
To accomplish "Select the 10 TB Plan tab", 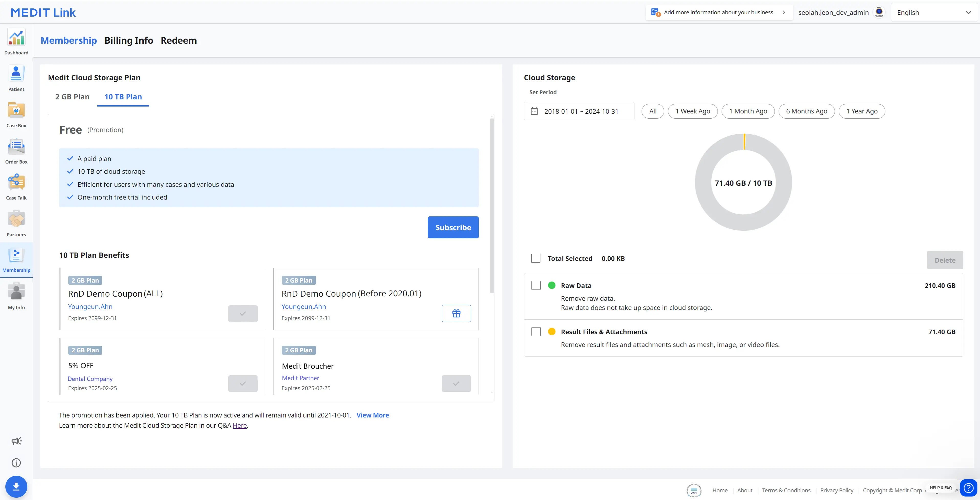I will click(123, 97).
